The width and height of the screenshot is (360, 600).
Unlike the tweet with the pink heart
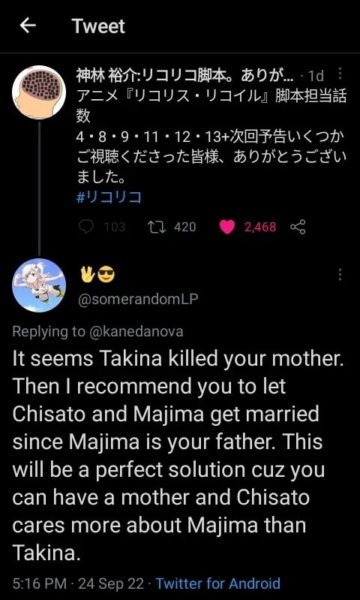(x=227, y=227)
